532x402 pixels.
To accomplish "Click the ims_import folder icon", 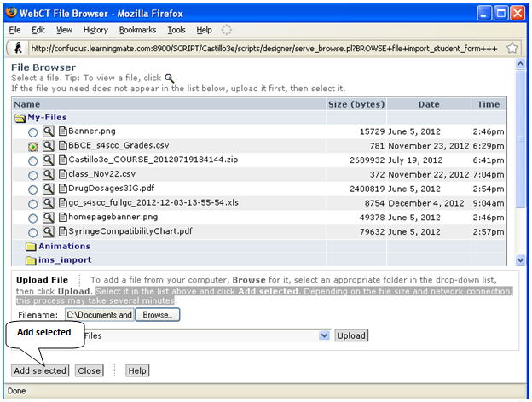I will pos(31,260).
